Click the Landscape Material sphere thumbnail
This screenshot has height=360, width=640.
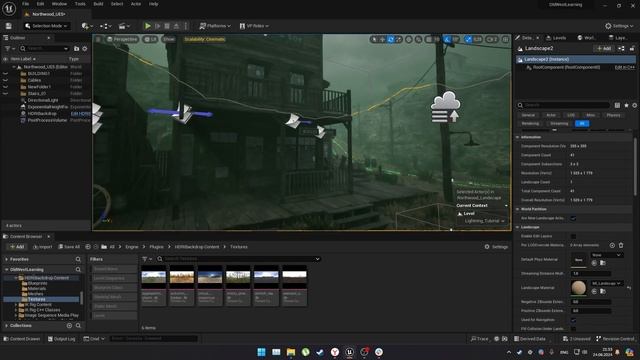pos(578,288)
